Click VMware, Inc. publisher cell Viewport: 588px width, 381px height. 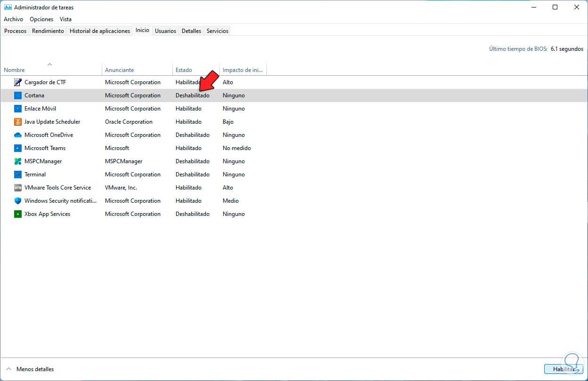point(121,188)
